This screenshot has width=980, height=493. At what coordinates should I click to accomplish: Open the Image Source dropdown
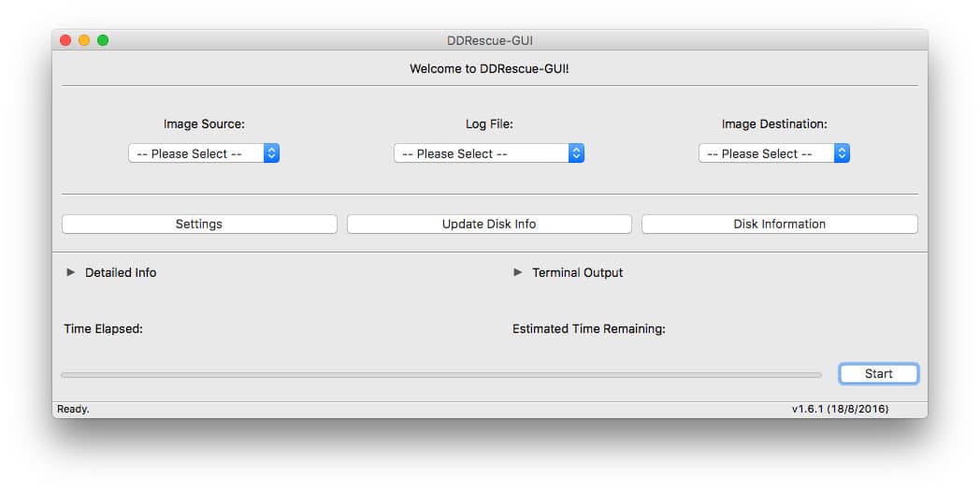pyautogui.click(x=204, y=153)
